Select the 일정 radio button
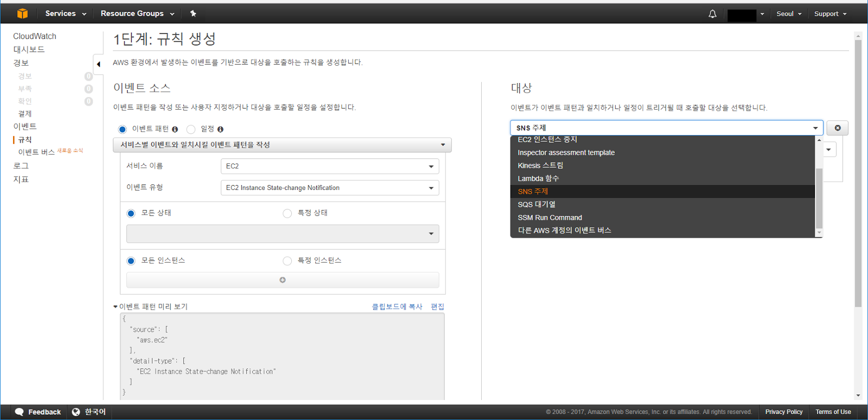Screen dimensions: 868x420 (x=191, y=129)
